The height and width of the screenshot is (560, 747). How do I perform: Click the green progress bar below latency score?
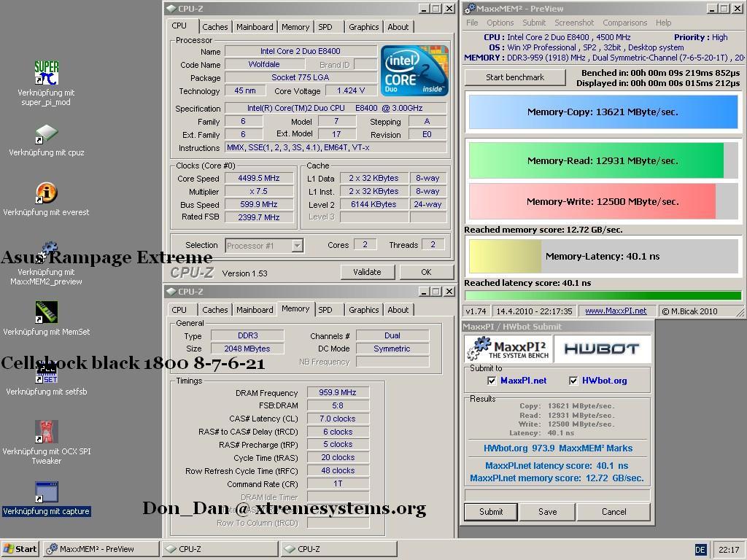point(603,295)
